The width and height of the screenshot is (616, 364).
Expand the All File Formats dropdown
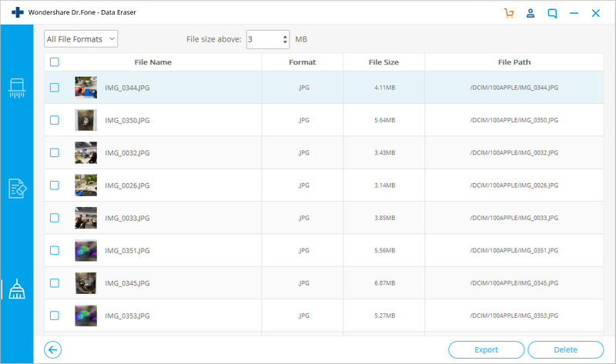pyautogui.click(x=81, y=39)
